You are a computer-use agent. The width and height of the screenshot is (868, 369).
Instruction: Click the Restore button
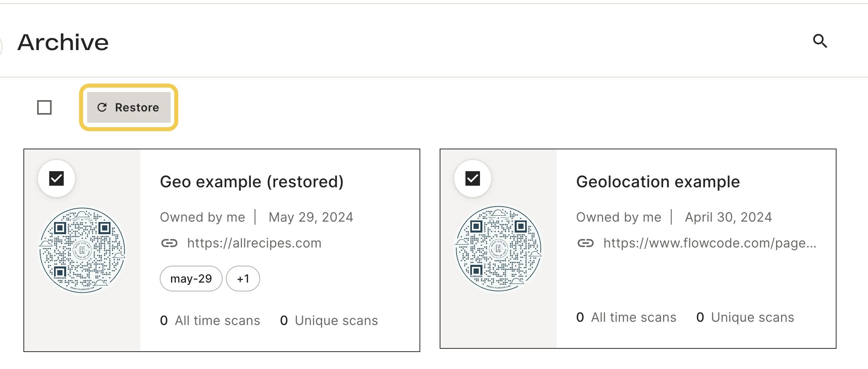(x=129, y=107)
